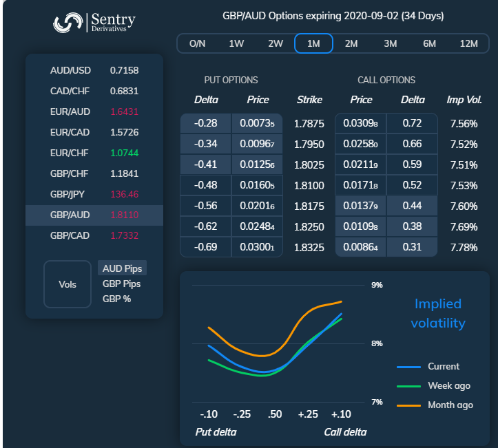Click the highlighted GBP/AUD pair row

tap(94, 215)
